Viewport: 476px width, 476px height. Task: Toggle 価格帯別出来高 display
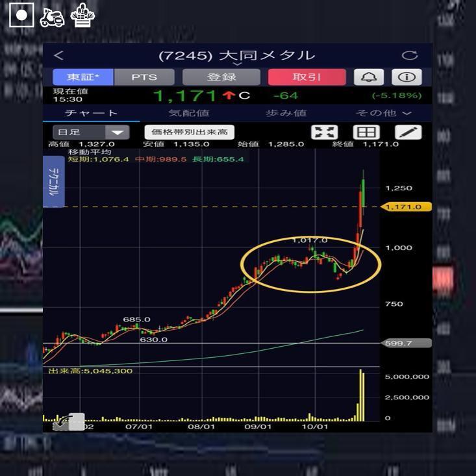[190, 132]
